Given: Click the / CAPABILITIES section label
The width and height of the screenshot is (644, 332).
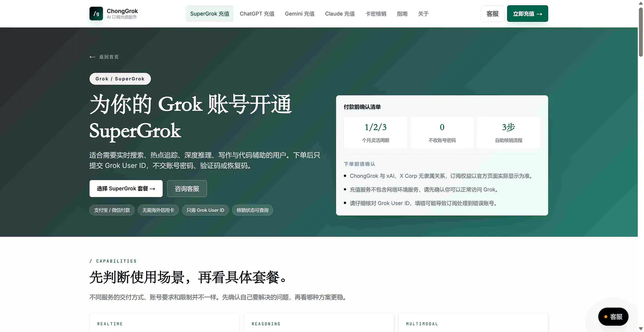Looking at the screenshot, I should 113,261.
